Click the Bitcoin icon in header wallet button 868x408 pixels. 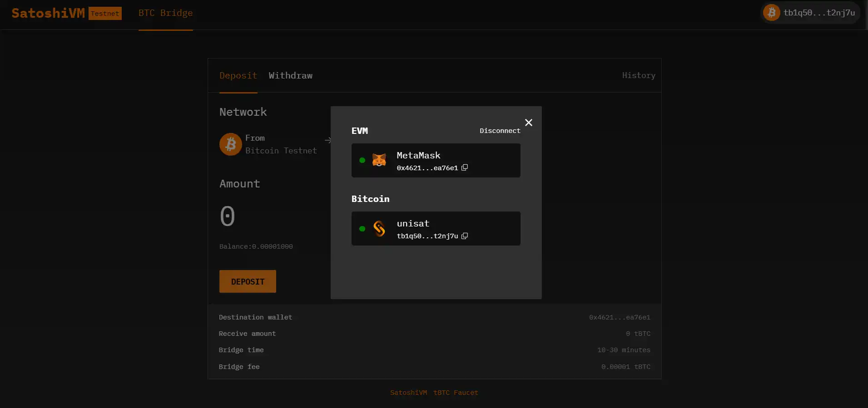(771, 13)
